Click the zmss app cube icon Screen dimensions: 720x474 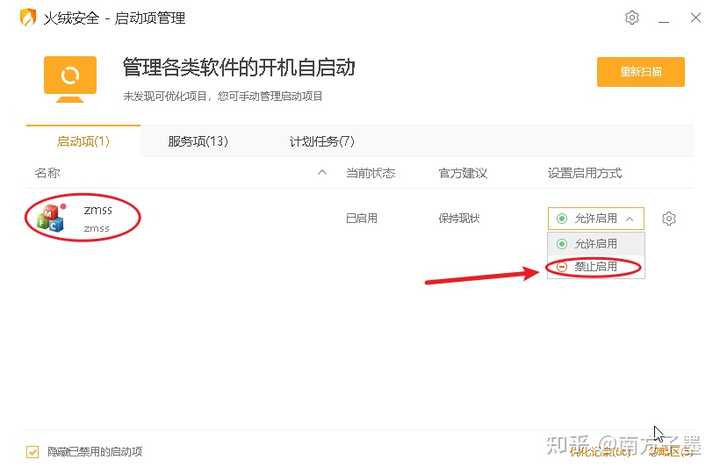pos(51,219)
